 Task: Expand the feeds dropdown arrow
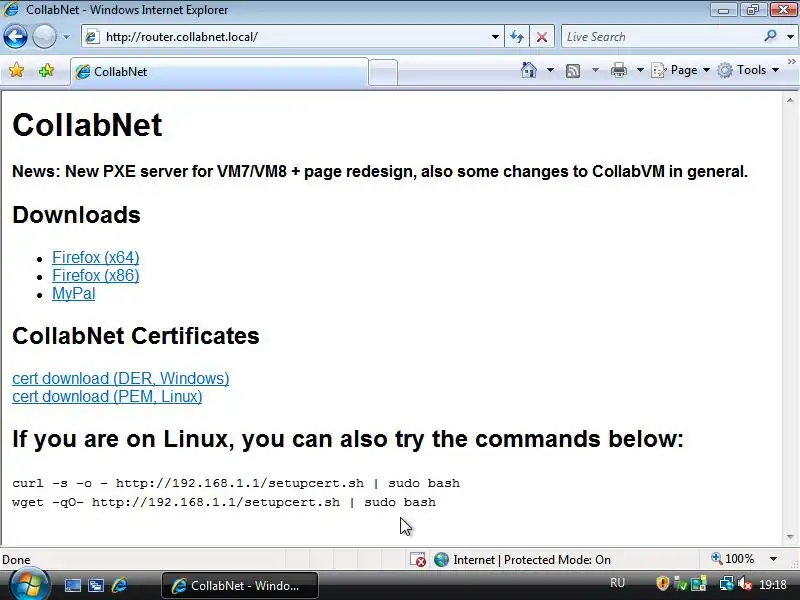click(x=595, y=70)
